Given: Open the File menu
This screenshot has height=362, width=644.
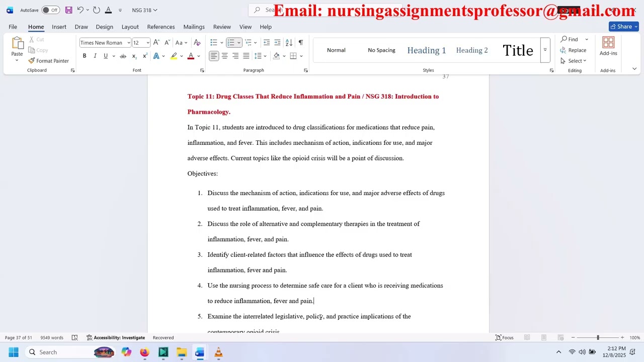Looking at the screenshot, I should point(13,27).
